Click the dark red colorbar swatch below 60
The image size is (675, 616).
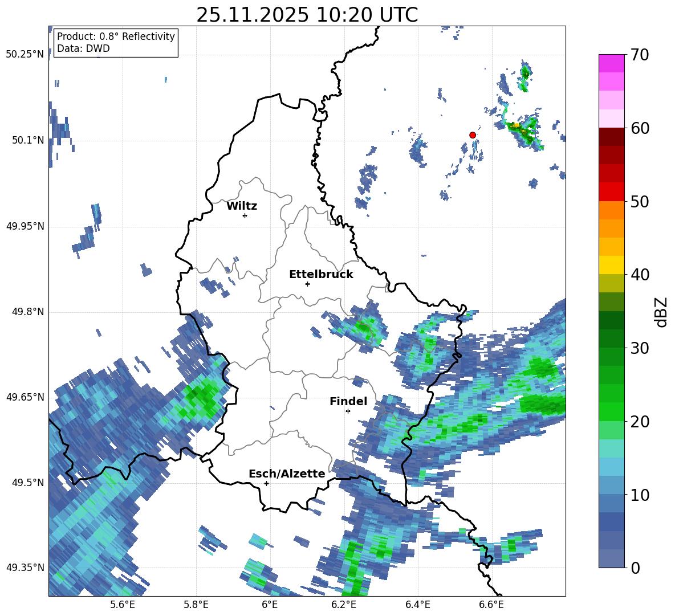(x=611, y=137)
